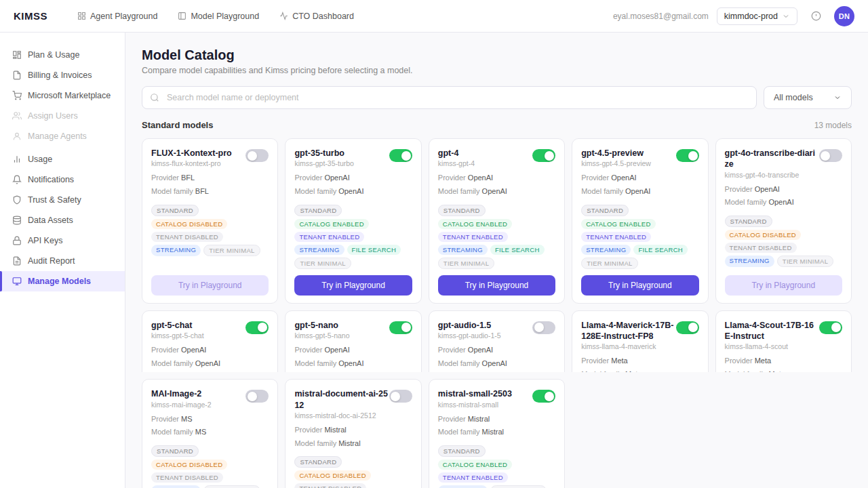Click the API Keys lock icon

point(17,241)
